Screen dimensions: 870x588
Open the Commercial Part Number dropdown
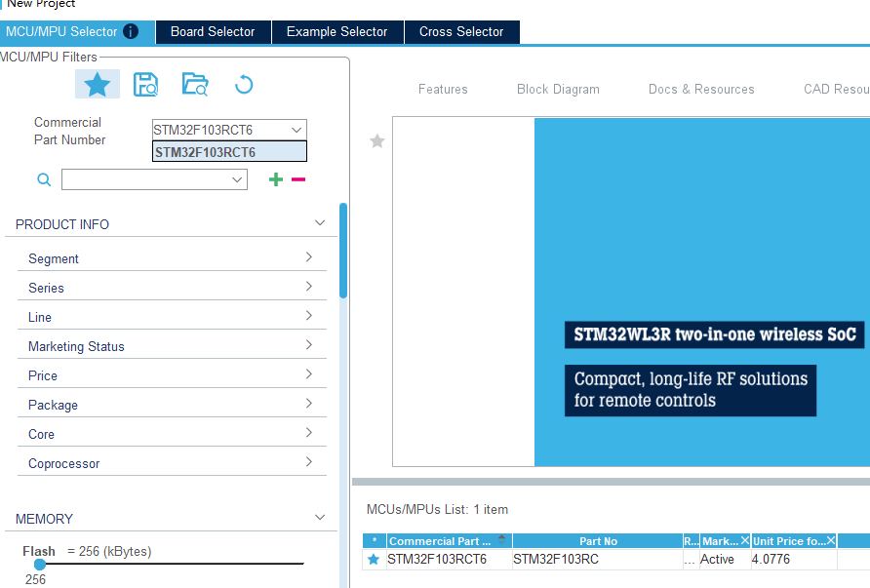pos(297,130)
